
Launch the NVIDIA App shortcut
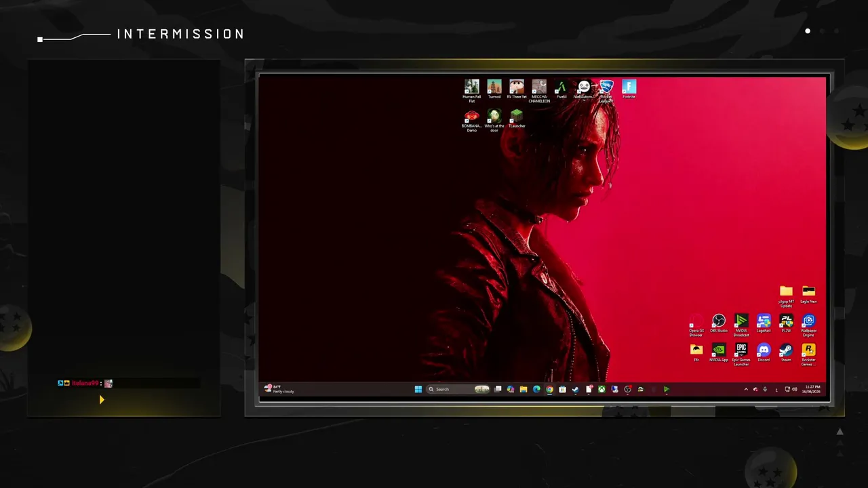click(719, 352)
